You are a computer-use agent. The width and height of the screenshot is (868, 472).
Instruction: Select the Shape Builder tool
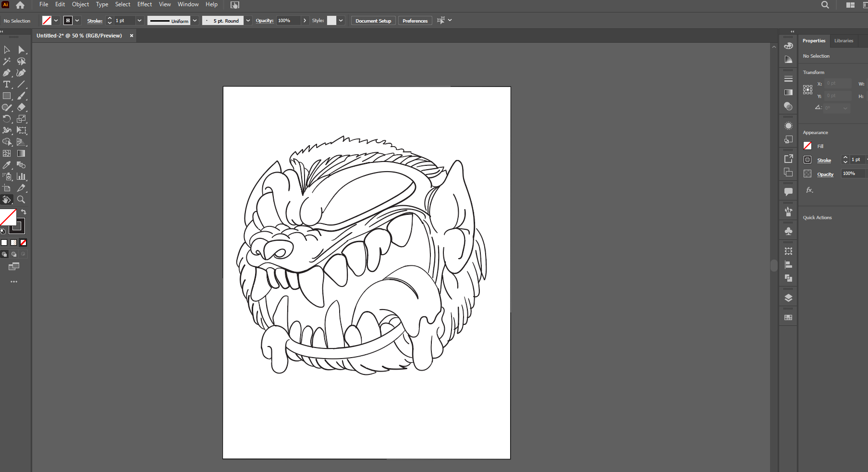tap(7, 142)
